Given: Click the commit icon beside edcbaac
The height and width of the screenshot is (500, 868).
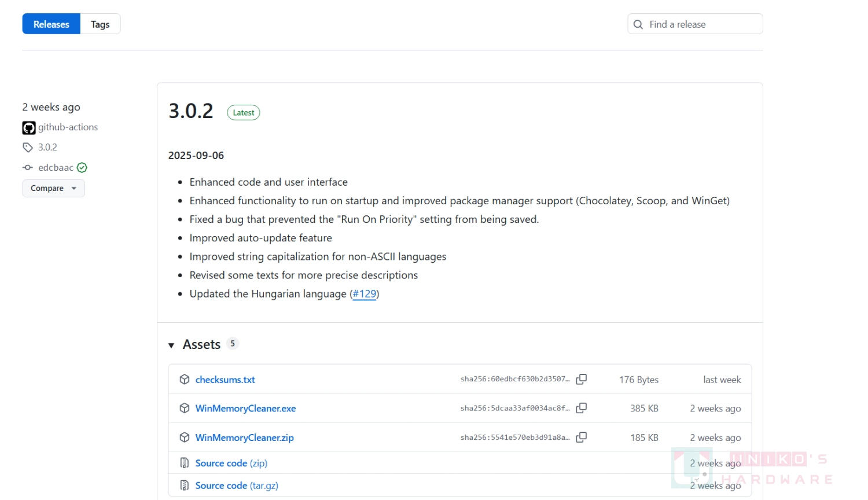Looking at the screenshot, I should pyautogui.click(x=28, y=168).
